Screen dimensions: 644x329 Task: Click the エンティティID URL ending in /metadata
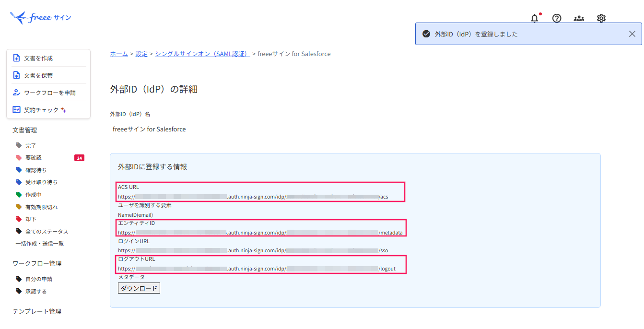coord(260,233)
